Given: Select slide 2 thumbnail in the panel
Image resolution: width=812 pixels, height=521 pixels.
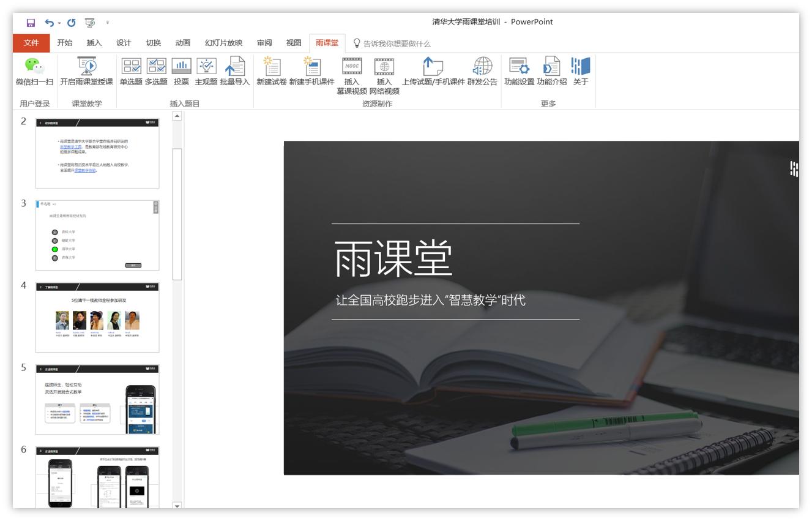Looking at the screenshot, I should (x=97, y=153).
